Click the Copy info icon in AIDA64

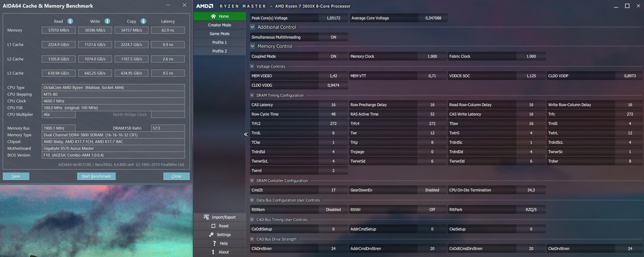point(143,21)
